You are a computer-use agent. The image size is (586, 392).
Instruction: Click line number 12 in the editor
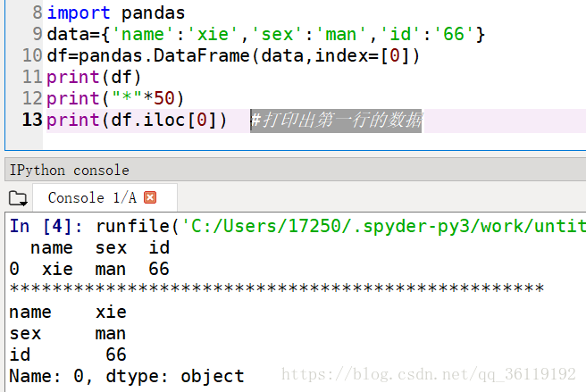[32, 98]
